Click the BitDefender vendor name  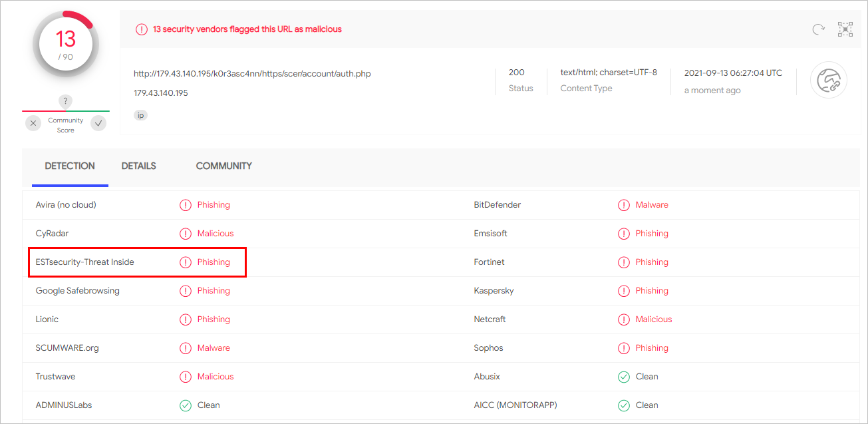[498, 205]
